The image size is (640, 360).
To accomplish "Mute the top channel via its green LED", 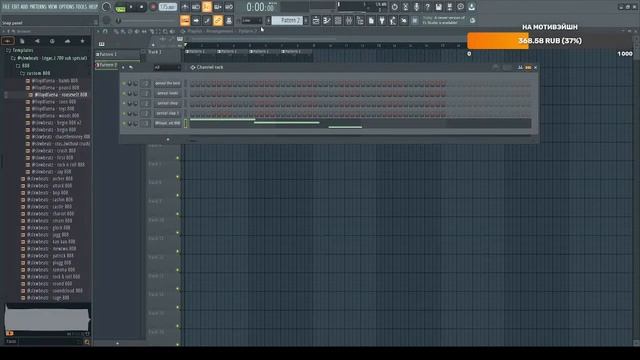I will tap(124, 83).
